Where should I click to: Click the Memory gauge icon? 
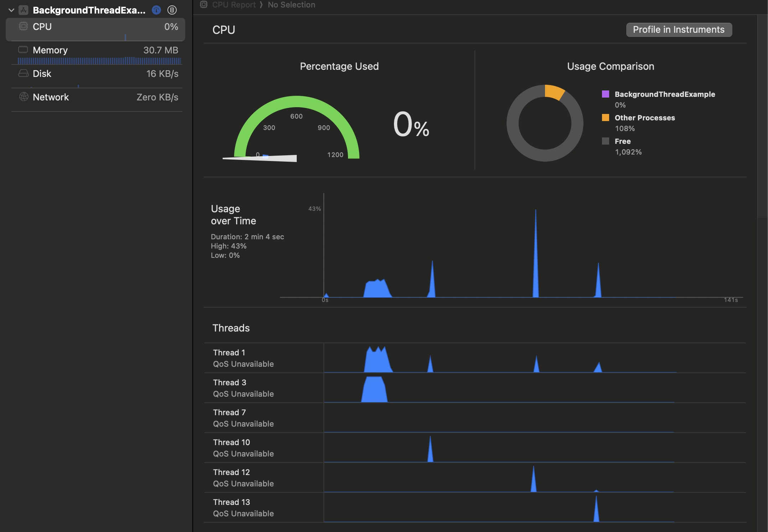[23, 49]
